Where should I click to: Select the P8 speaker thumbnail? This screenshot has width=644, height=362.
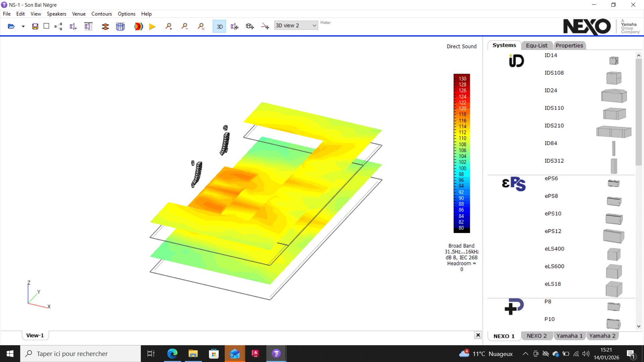(x=614, y=307)
